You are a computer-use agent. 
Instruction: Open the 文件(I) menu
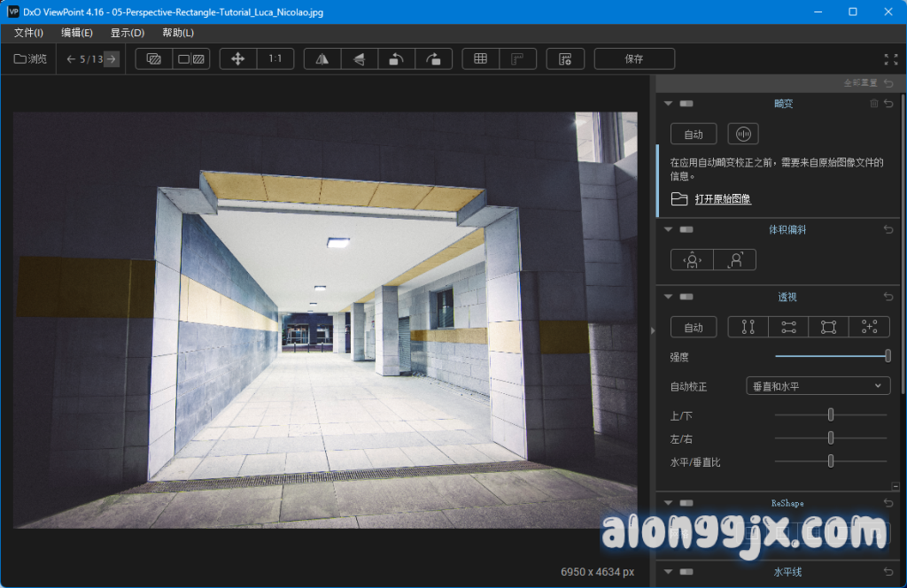(x=28, y=33)
